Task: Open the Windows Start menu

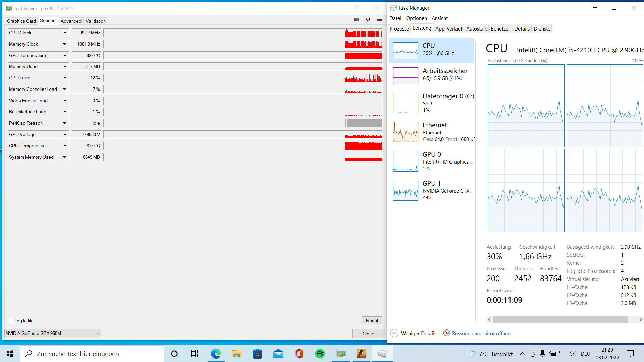Action: coord(10,354)
